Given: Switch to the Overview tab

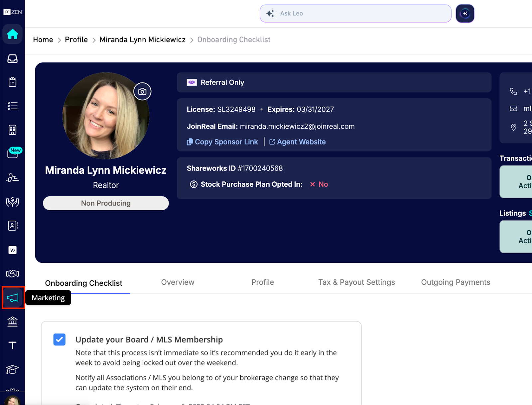Looking at the screenshot, I should 178,282.
